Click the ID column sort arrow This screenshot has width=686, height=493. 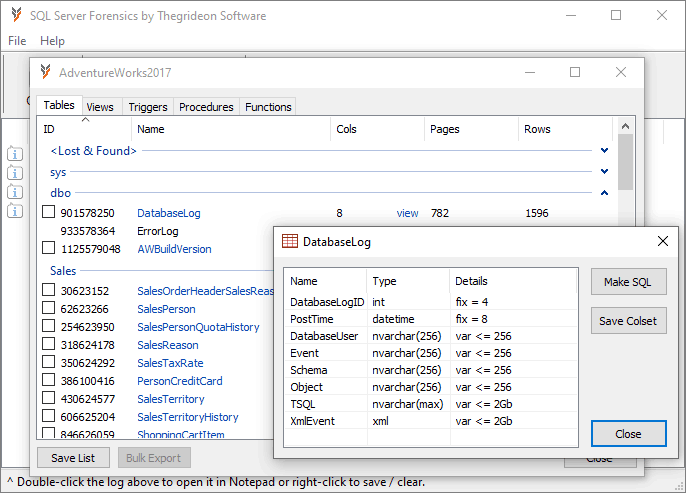click(x=86, y=119)
